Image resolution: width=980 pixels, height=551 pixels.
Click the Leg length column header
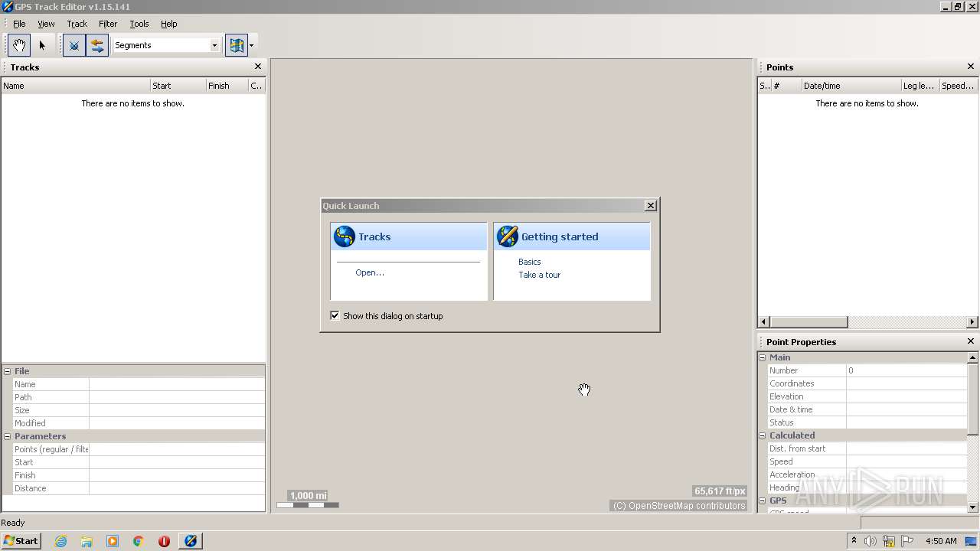(x=920, y=86)
